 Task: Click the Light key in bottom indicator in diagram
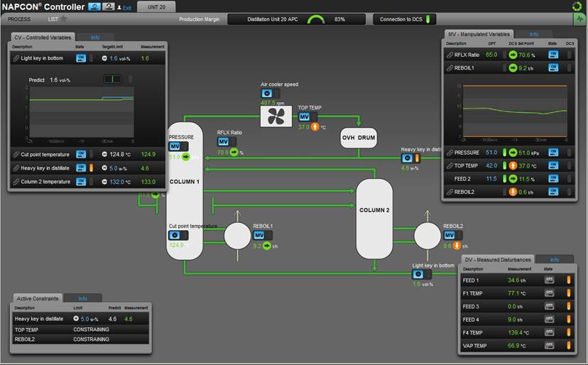click(x=418, y=274)
